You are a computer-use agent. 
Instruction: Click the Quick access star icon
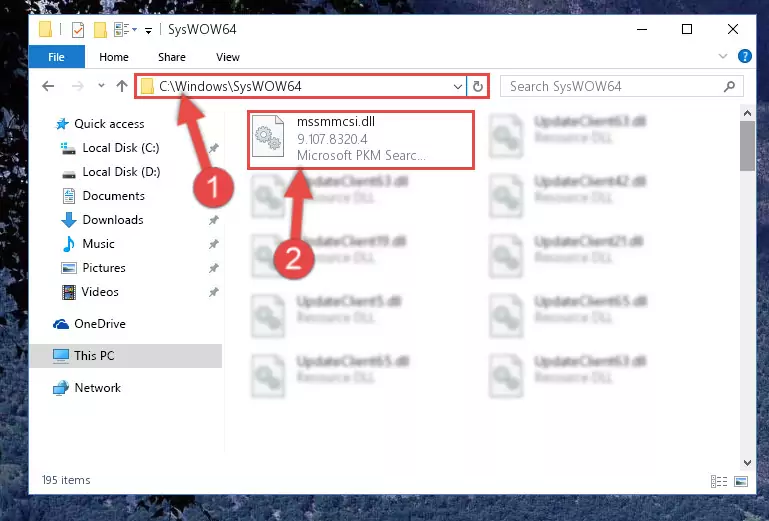pos(62,124)
